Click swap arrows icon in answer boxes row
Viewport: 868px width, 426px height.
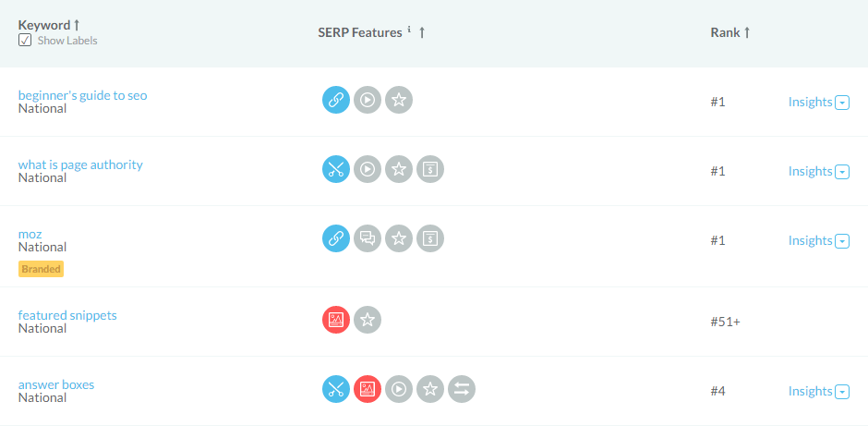pos(462,389)
